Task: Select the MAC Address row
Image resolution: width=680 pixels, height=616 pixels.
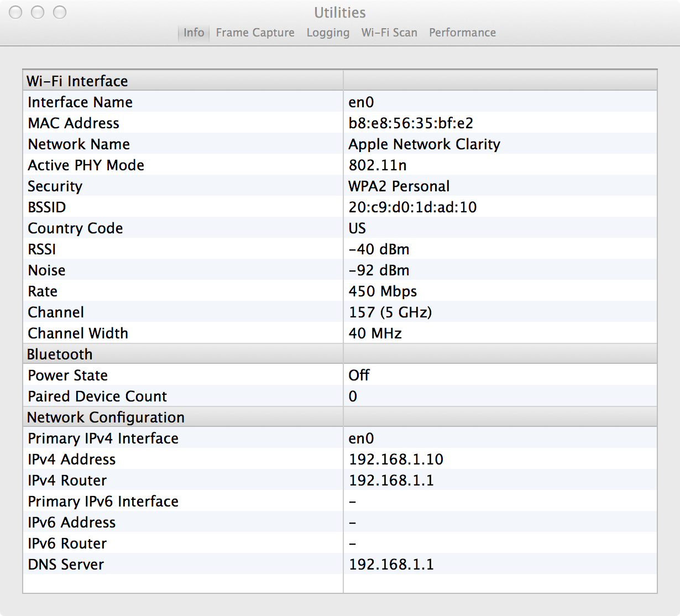Action: pyautogui.click(x=74, y=123)
